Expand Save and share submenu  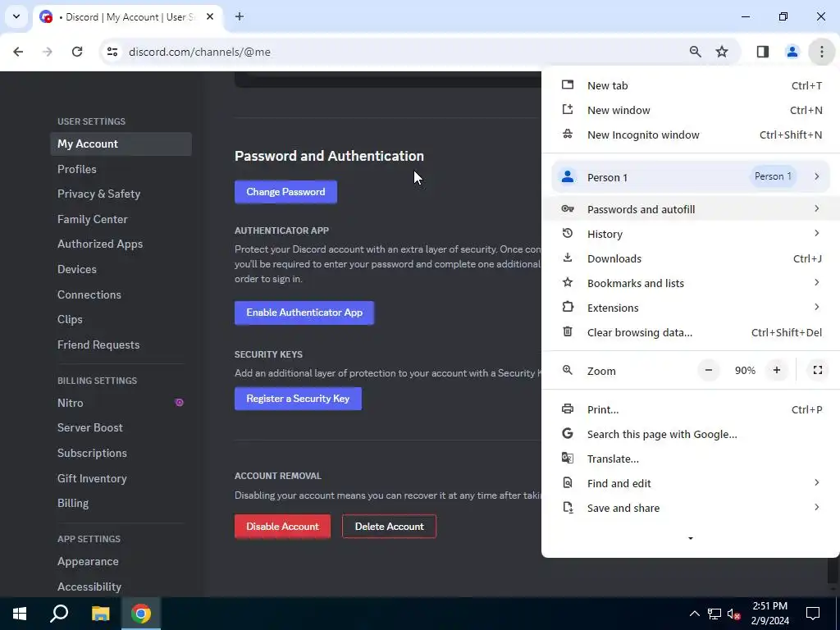691,508
